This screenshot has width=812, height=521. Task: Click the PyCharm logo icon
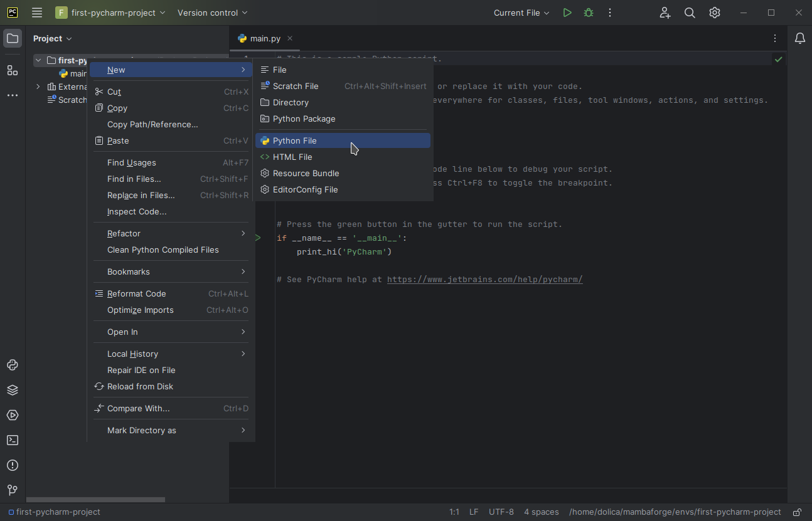click(13, 13)
